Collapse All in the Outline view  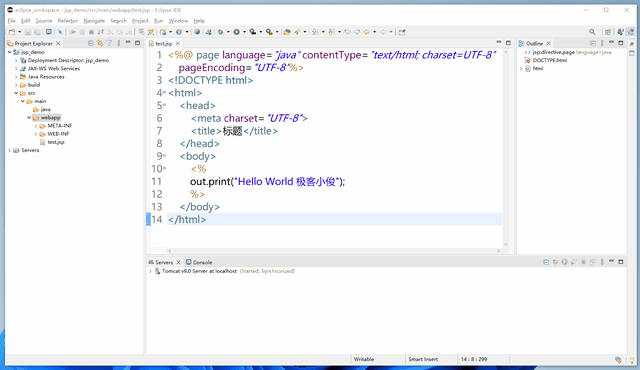tap(593, 43)
